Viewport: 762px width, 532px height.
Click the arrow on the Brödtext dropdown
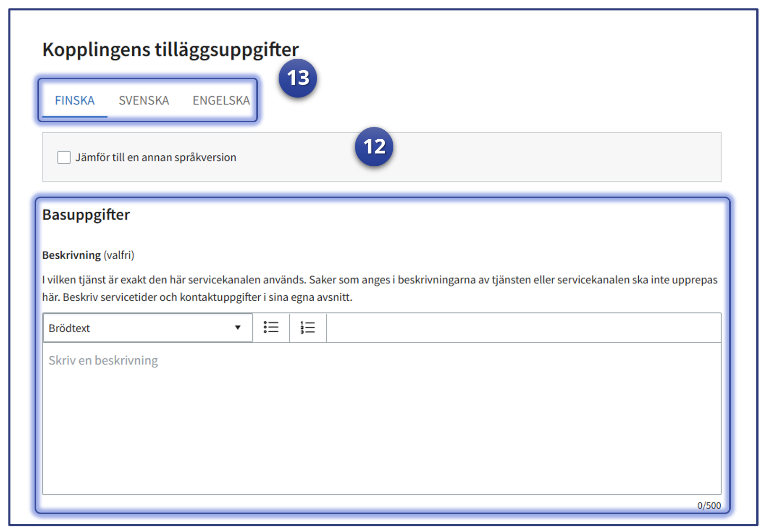237,328
